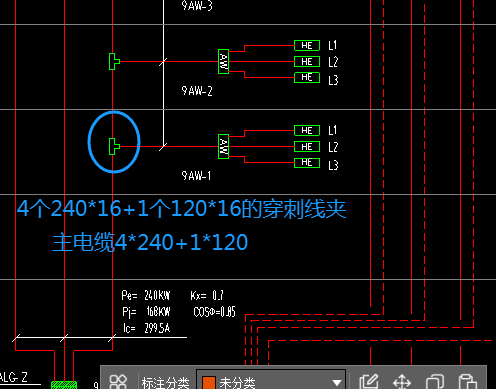496x389 pixels.
Task: Click the Pj= 168KW value
Action: click(x=146, y=312)
